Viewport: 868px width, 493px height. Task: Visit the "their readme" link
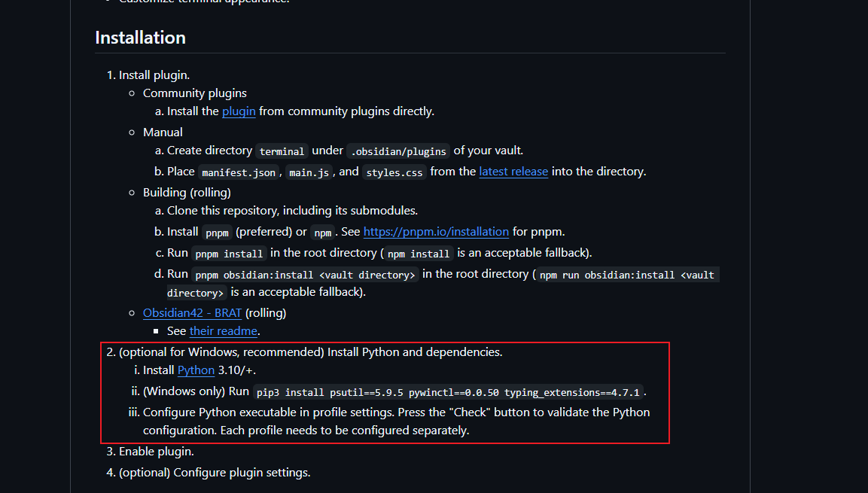point(224,331)
